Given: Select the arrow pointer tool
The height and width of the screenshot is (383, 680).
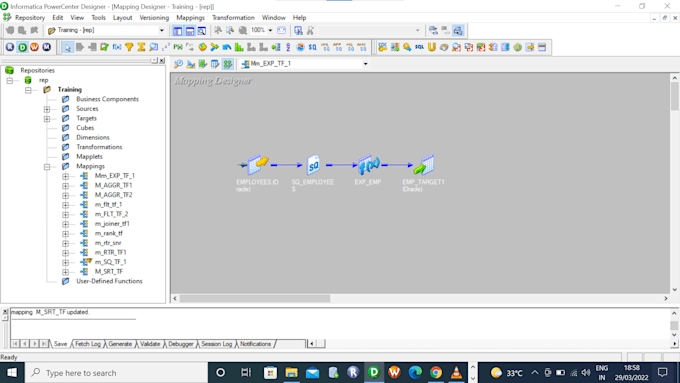Looking at the screenshot, I should [x=68, y=47].
